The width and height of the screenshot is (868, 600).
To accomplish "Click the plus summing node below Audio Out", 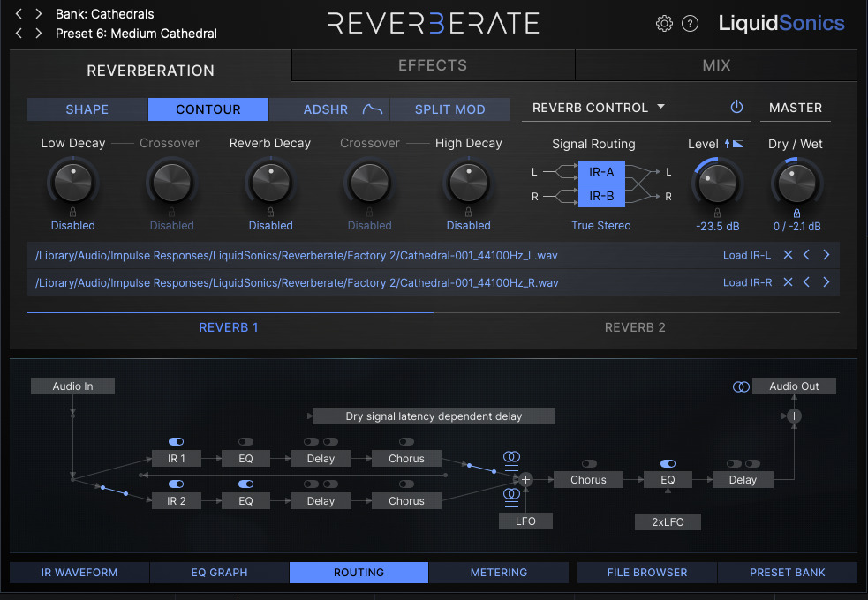I will coord(794,416).
